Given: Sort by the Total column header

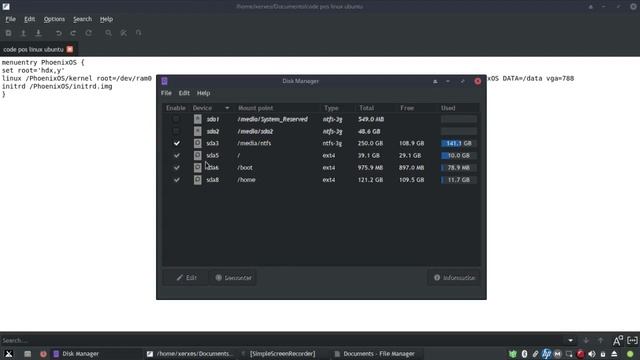Looking at the screenshot, I should (367, 108).
